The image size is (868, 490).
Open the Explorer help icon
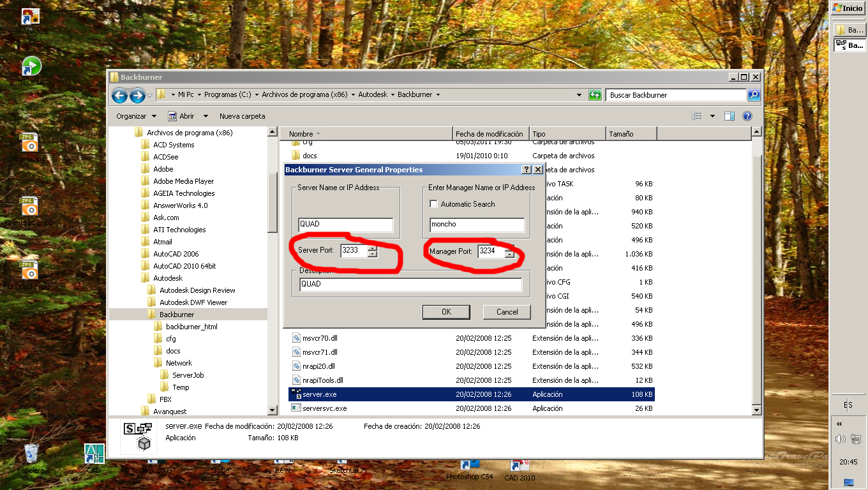coord(747,116)
